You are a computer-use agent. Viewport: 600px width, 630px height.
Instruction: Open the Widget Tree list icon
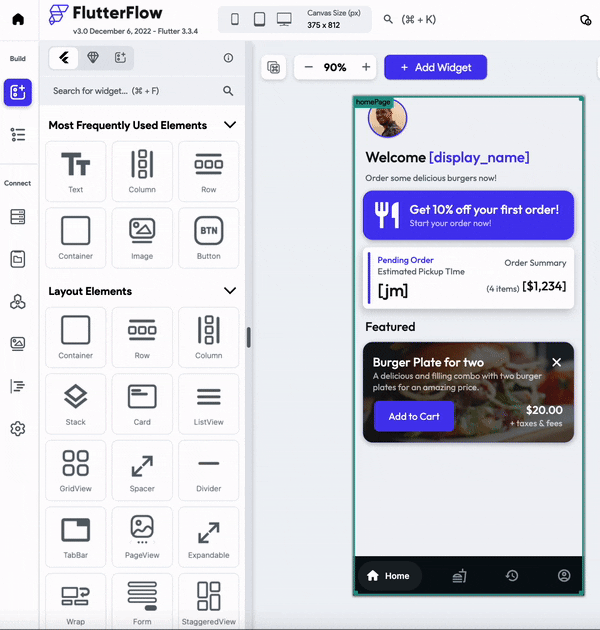pos(18,135)
